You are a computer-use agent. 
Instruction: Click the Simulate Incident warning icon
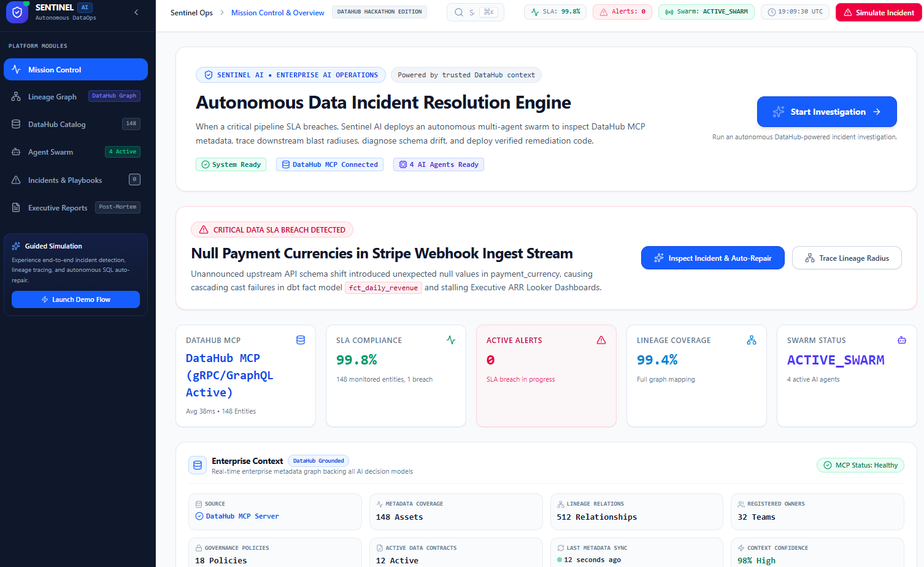pyautogui.click(x=848, y=12)
